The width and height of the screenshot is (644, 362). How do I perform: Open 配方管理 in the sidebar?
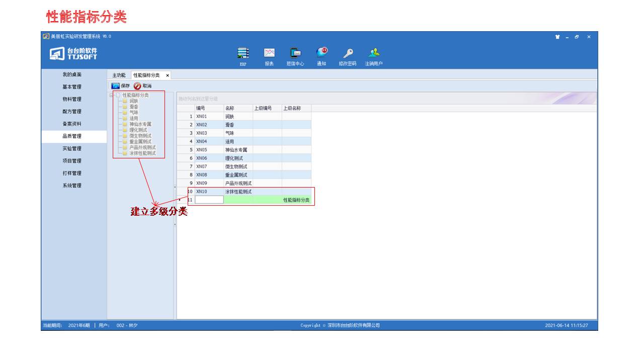click(x=72, y=112)
